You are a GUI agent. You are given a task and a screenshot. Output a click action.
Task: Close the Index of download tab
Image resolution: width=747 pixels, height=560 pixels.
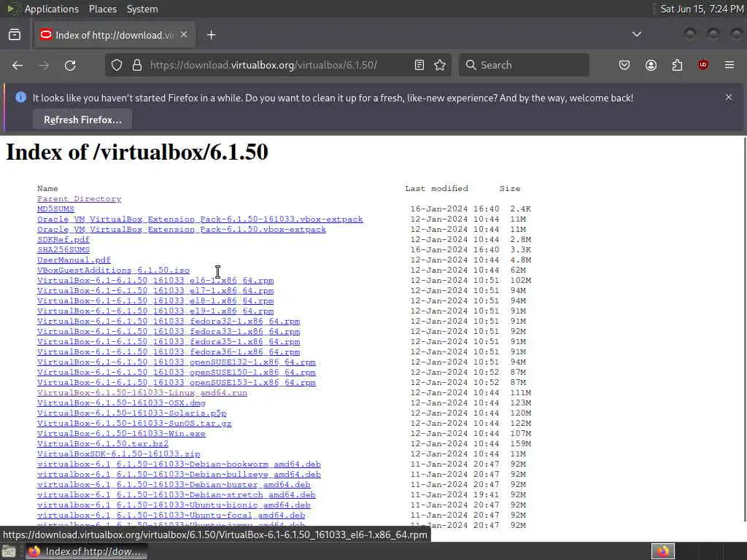click(184, 35)
